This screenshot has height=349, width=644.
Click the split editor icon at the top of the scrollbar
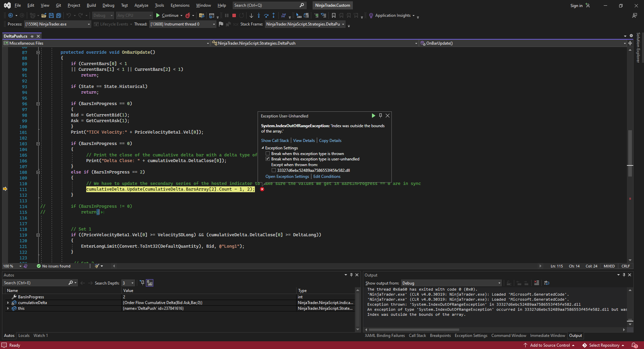pyautogui.click(x=630, y=43)
